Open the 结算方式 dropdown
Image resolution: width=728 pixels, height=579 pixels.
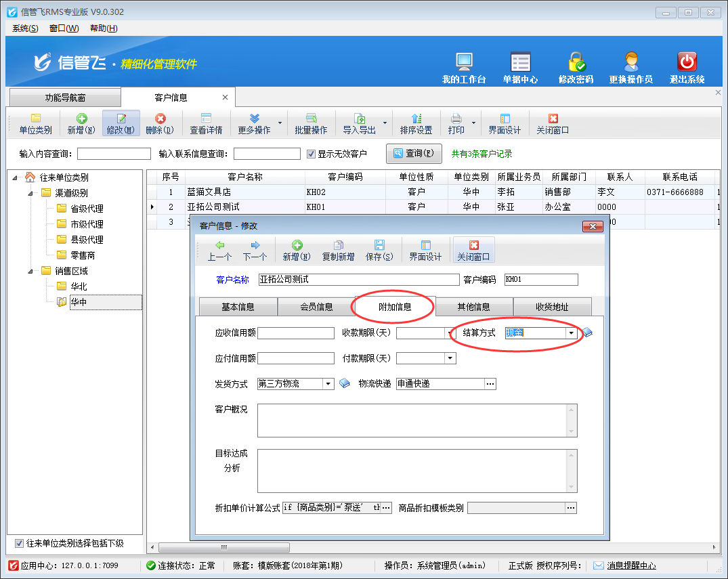(572, 333)
